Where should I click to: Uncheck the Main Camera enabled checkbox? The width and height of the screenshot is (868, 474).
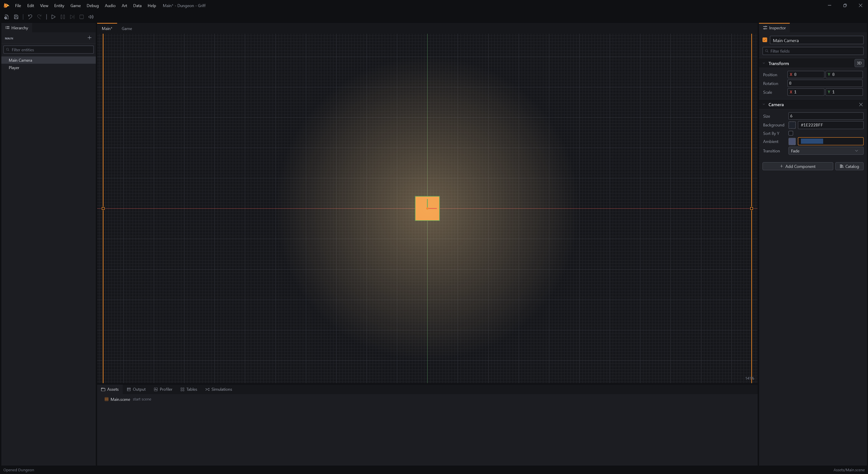[765, 40]
